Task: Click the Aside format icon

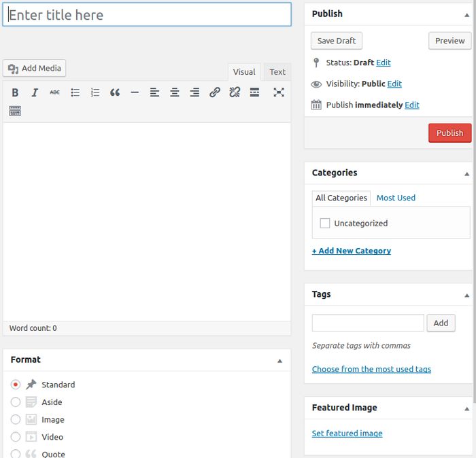Action: tap(31, 402)
